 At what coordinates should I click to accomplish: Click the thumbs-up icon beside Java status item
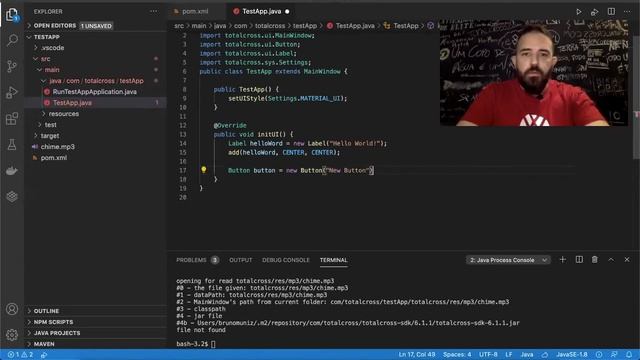pos(544,355)
